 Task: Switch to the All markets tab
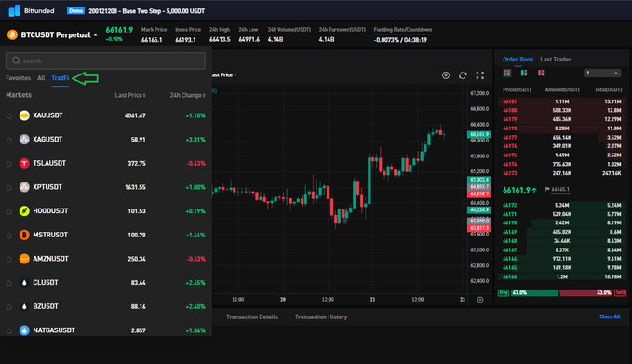[x=41, y=78]
